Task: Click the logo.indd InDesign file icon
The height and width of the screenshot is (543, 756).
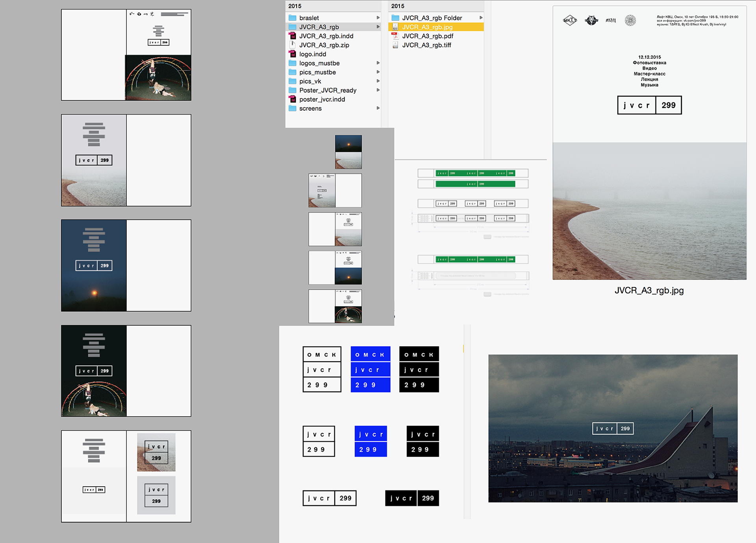Action: click(x=292, y=54)
